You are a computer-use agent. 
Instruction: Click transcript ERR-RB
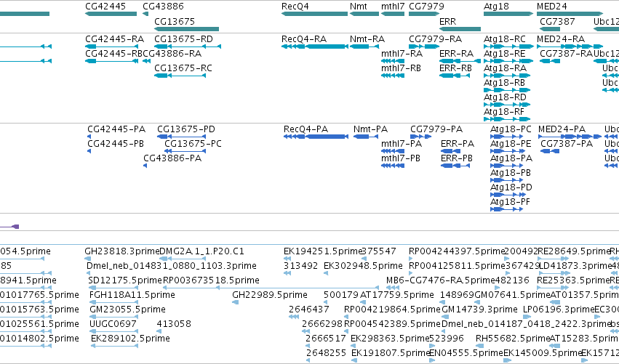click(455, 68)
